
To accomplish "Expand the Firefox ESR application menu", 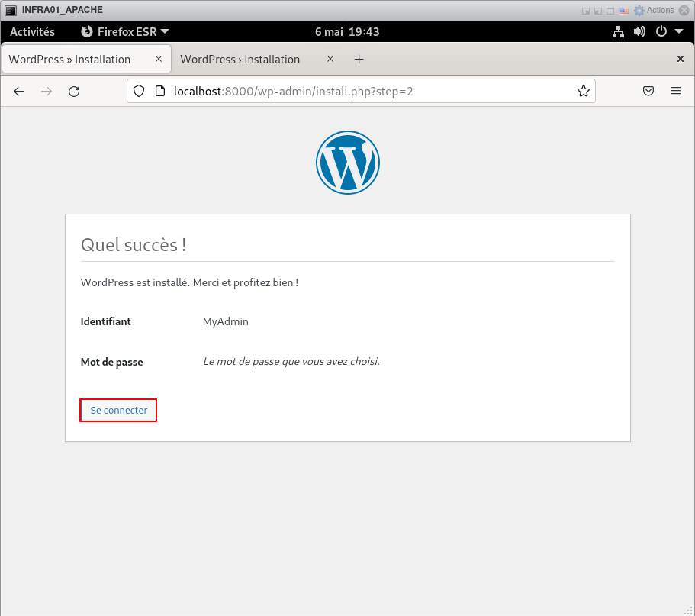I will tap(125, 32).
